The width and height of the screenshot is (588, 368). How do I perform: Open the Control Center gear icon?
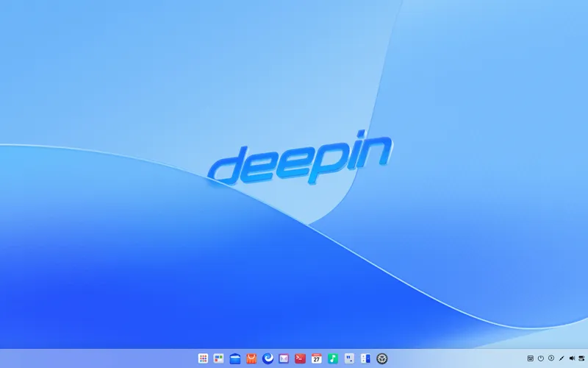(381, 358)
